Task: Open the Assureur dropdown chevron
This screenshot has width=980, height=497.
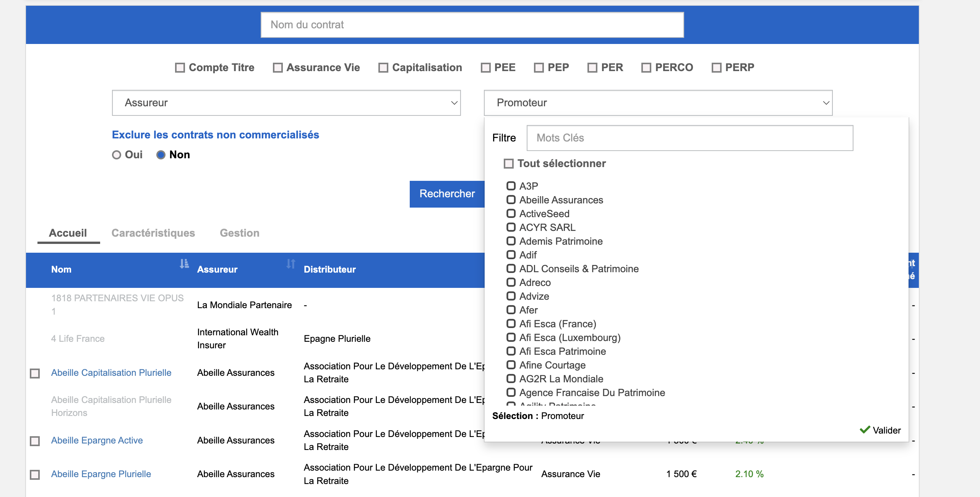Action: (454, 103)
